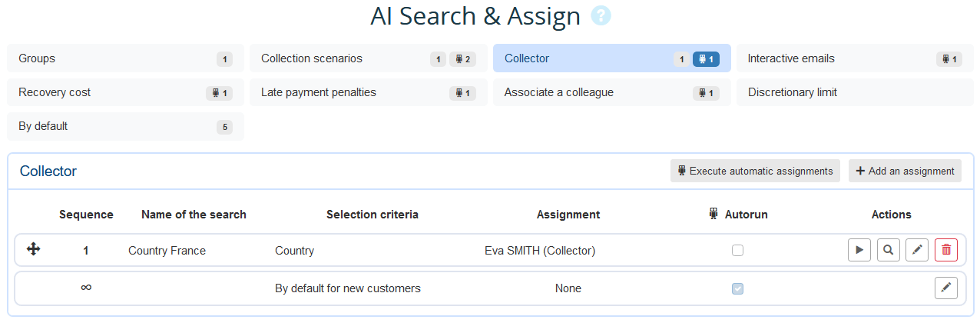Grab the move handle for Country France
Image resolution: width=980 pixels, height=323 pixels.
pyautogui.click(x=34, y=249)
